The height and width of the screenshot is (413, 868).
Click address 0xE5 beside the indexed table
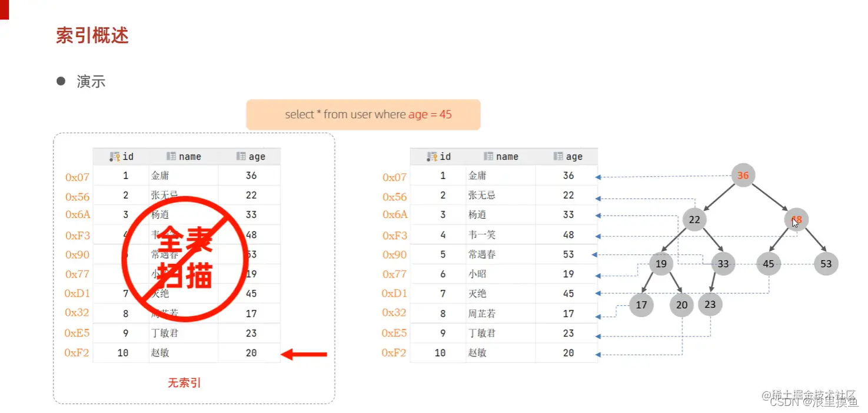(x=394, y=333)
